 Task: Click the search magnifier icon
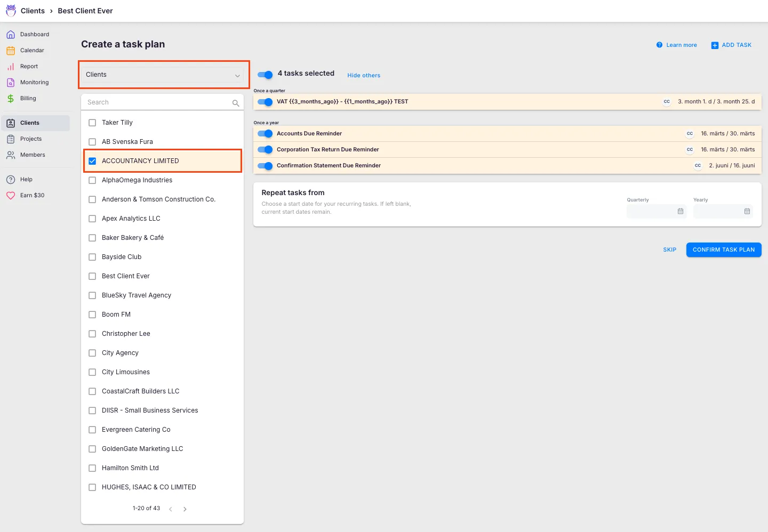click(236, 103)
